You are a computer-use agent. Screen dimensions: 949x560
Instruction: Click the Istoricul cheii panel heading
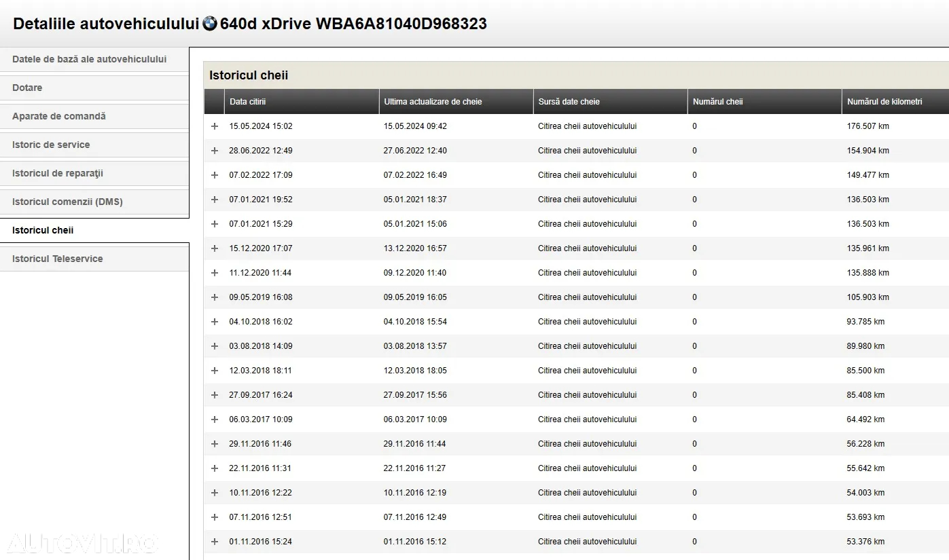(x=249, y=75)
